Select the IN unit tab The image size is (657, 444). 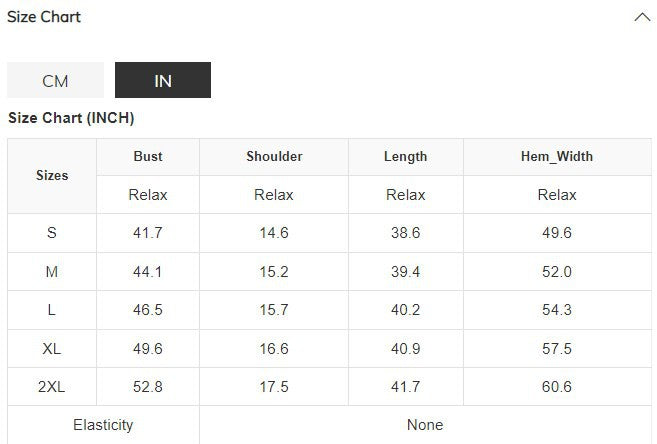[x=163, y=81]
